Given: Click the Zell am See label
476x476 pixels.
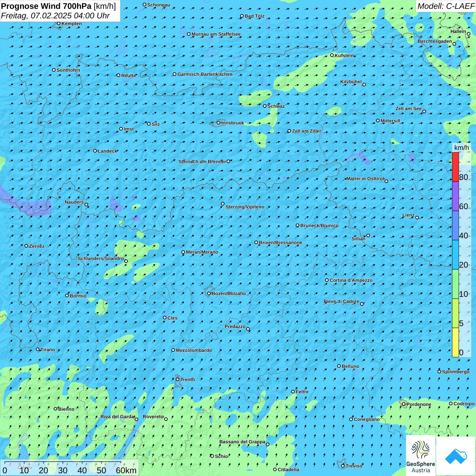Looking at the screenshot, I should pos(408,108).
